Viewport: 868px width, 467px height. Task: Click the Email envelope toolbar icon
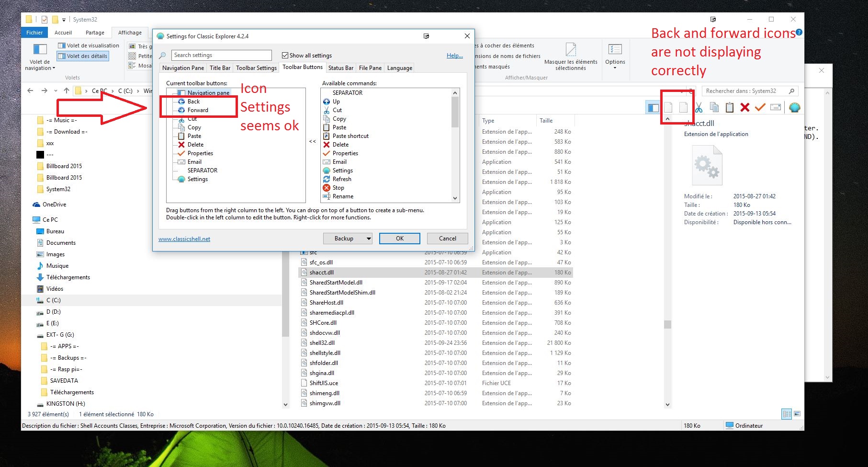pyautogui.click(x=775, y=107)
